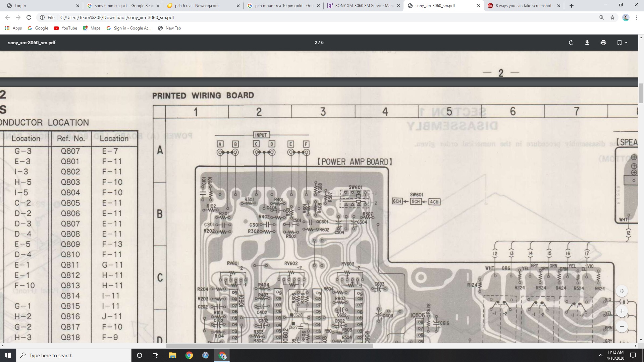
Task: Switch to sony 6 pin rca jack tab
Action: coord(123,6)
